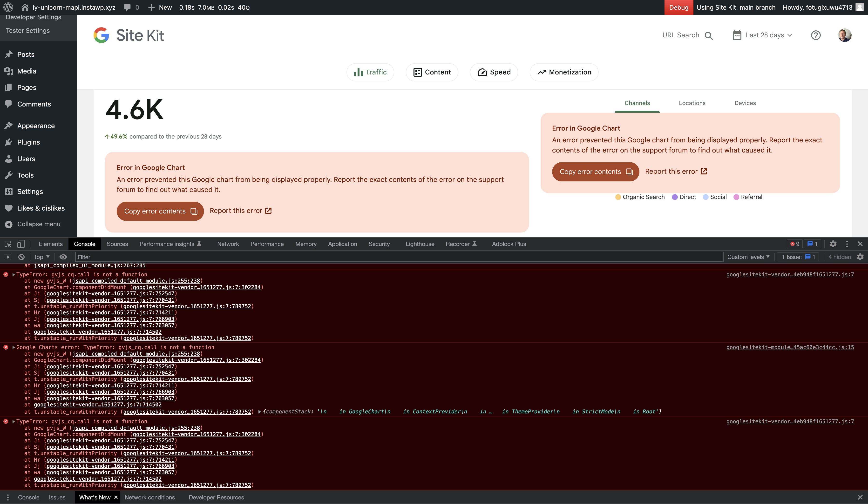868x504 pixels.
Task: Clear the console with the ban icon
Action: [21, 257]
